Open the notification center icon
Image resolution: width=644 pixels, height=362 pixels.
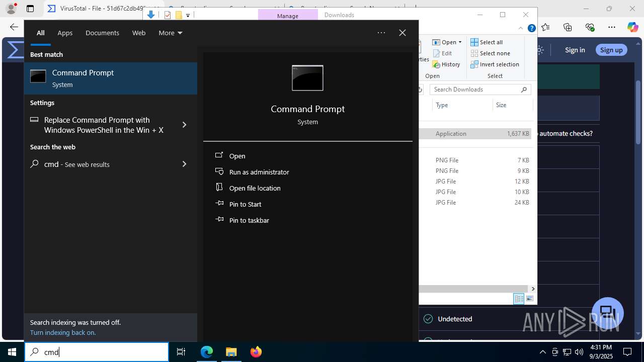[x=627, y=352]
